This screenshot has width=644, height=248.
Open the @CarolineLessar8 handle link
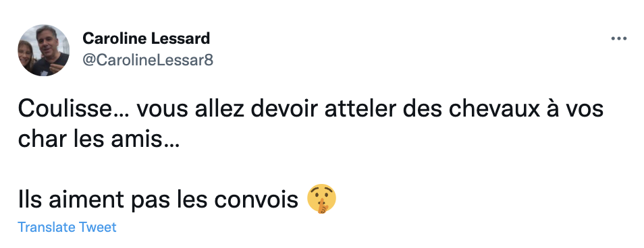click(148, 60)
